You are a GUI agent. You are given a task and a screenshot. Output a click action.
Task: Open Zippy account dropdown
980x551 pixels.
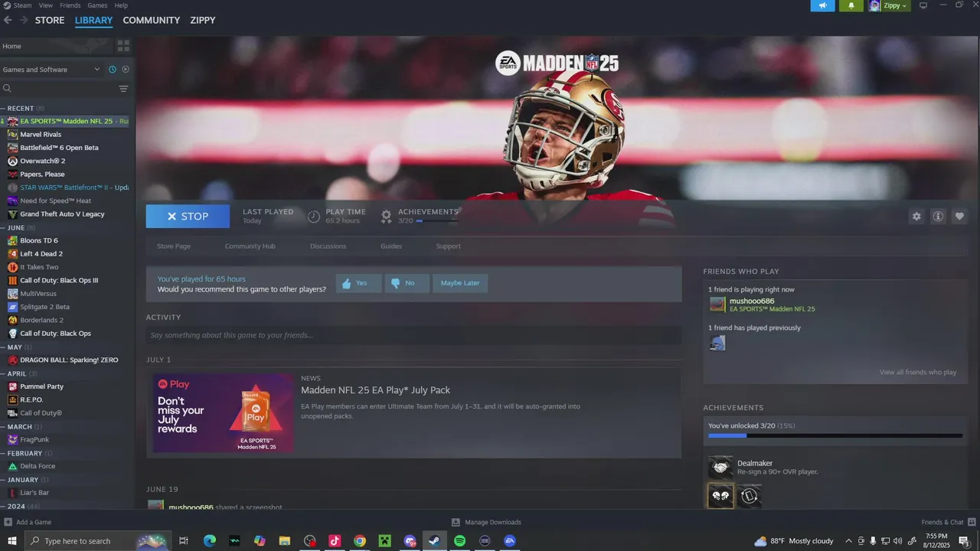(x=889, y=5)
